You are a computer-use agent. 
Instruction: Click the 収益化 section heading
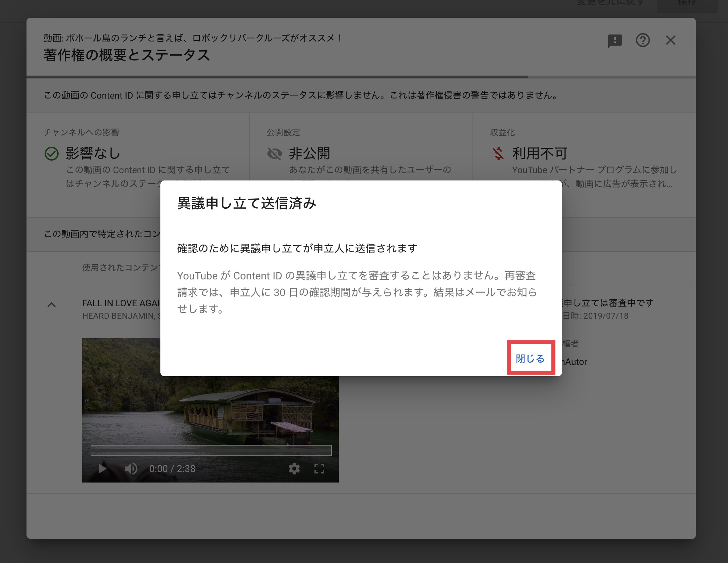(502, 132)
